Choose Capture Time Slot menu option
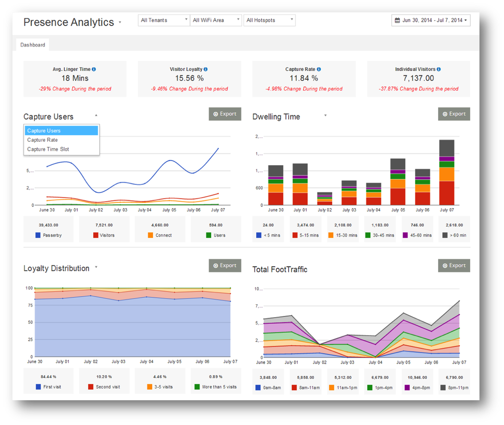This screenshot has width=504, height=425. tap(61, 149)
